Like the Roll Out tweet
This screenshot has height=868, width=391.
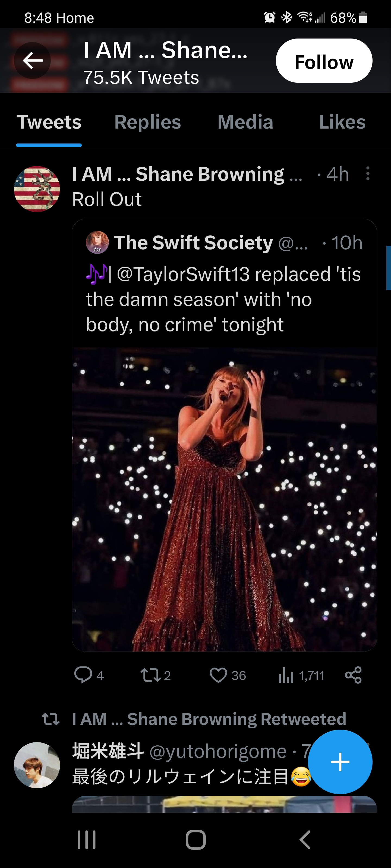[218, 675]
